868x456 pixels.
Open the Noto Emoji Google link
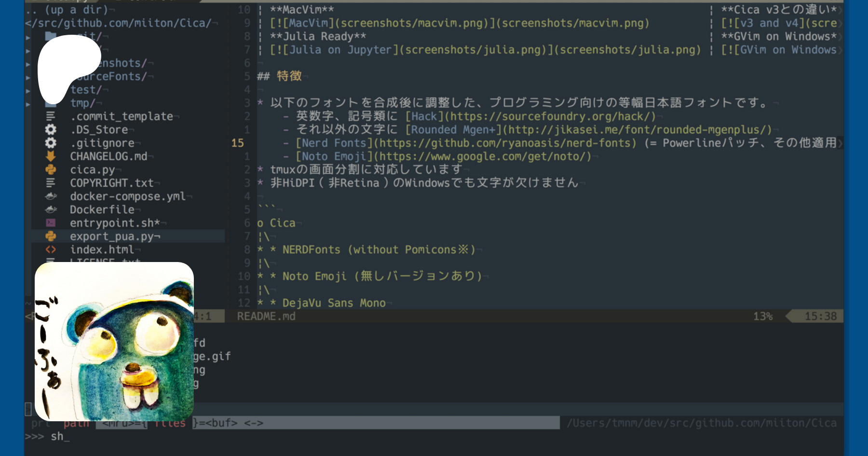[483, 156]
